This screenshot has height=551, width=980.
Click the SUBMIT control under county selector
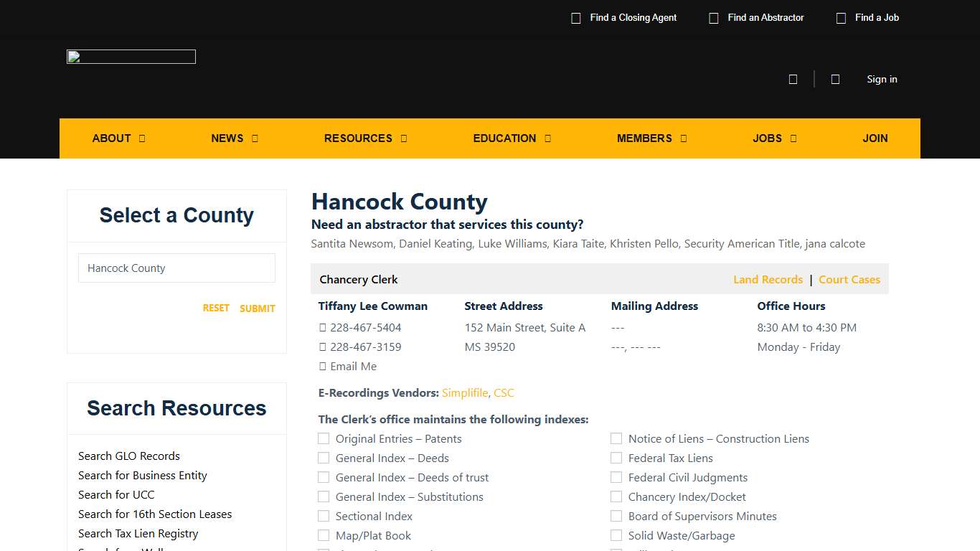[x=257, y=308]
